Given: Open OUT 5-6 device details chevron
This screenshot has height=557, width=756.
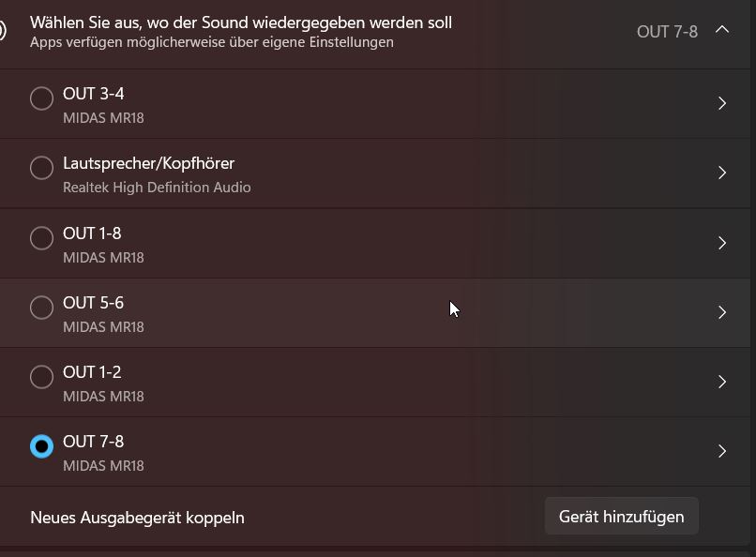Looking at the screenshot, I should [722, 311].
